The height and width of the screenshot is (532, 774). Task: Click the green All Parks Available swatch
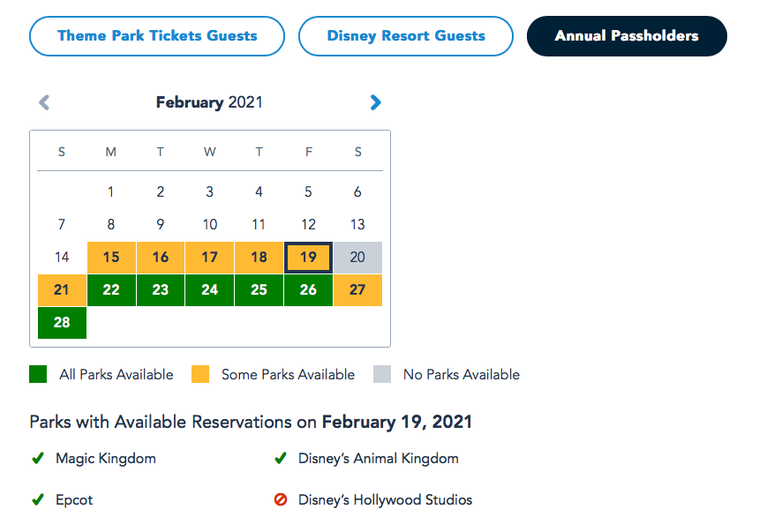pos(38,374)
